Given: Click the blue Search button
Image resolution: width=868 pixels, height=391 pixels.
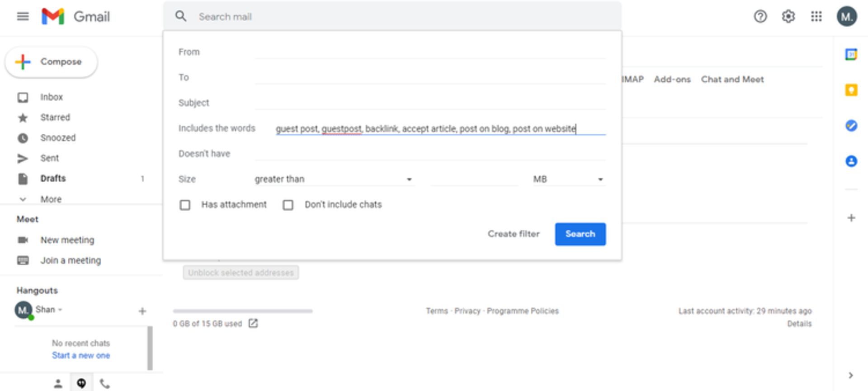Looking at the screenshot, I should [x=580, y=234].
